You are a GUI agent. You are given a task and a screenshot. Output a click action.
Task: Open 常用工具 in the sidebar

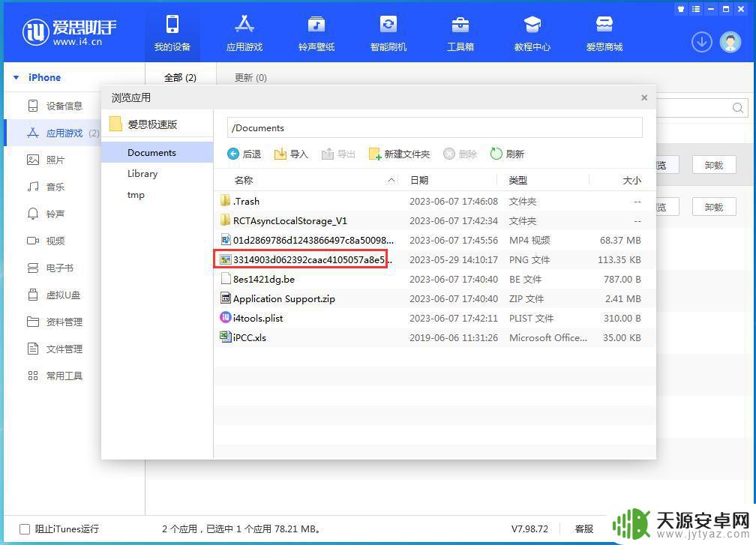(55, 376)
